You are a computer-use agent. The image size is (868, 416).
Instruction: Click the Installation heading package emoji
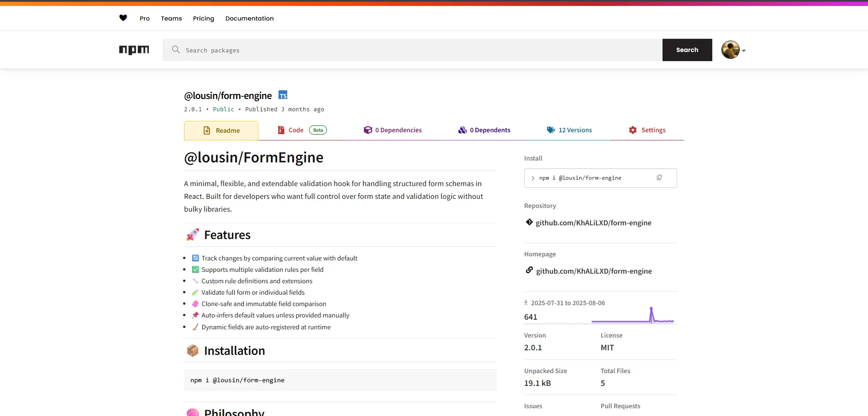point(193,350)
